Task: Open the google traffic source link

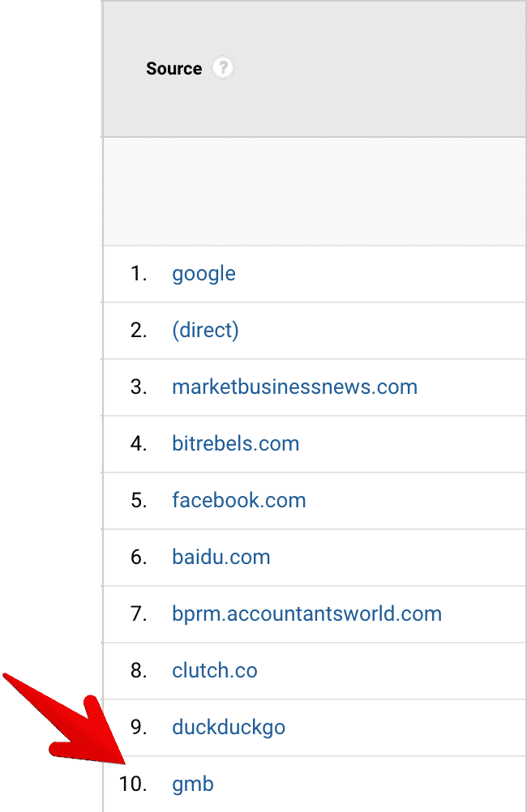Action: tap(204, 273)
